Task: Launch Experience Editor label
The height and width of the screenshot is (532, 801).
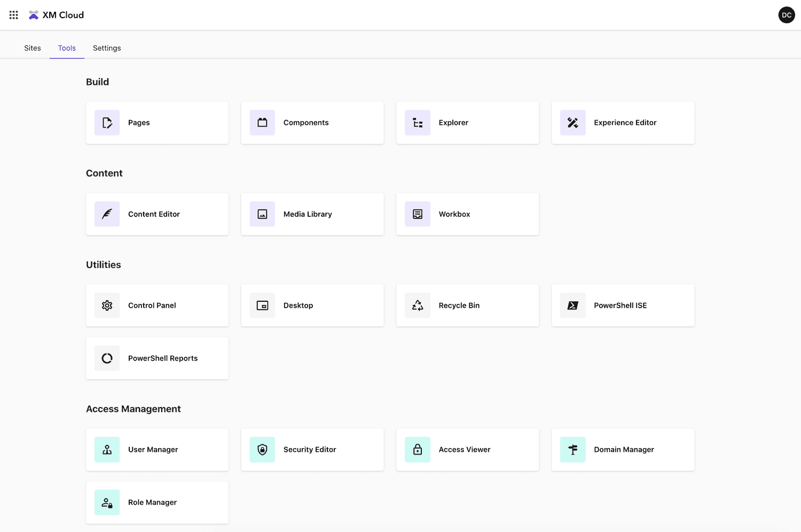Action: pyautogui.click(x=625, y=123)
